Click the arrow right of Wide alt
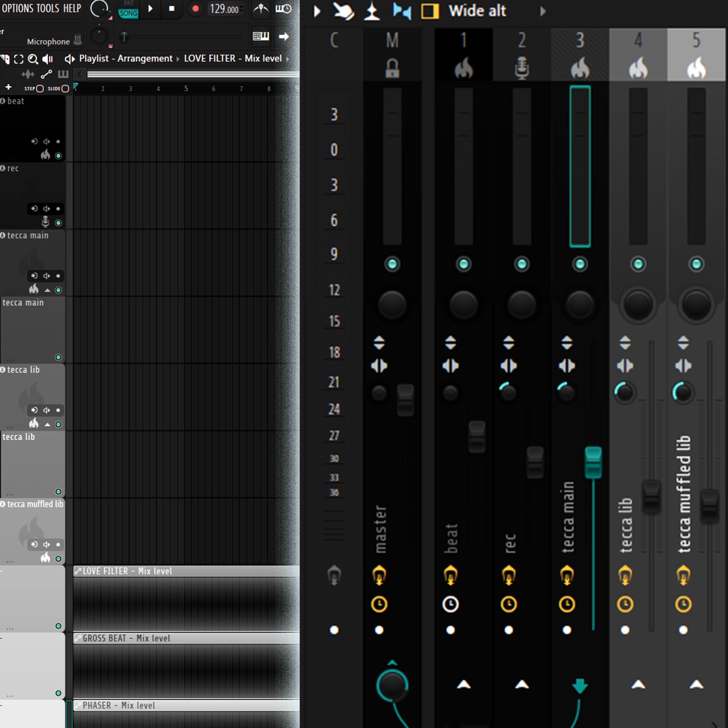This screenshot has width=728, height=728. pos(543,11)
